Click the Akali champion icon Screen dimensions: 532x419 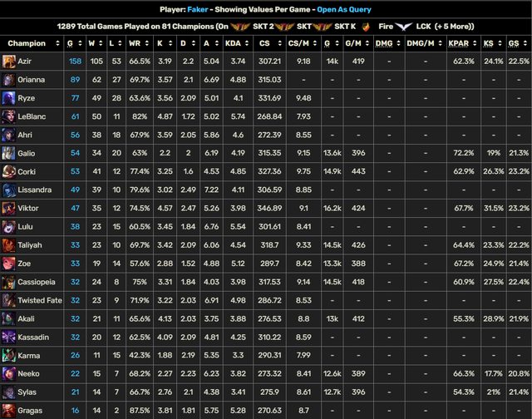9,318
